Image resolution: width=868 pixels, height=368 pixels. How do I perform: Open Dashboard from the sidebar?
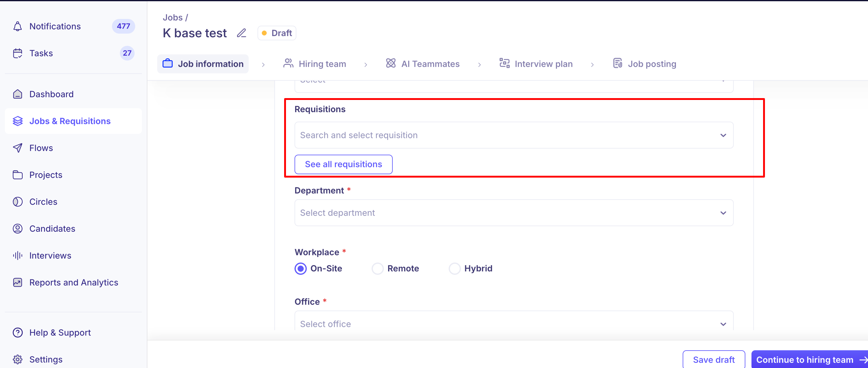click(x=73, y=94)
